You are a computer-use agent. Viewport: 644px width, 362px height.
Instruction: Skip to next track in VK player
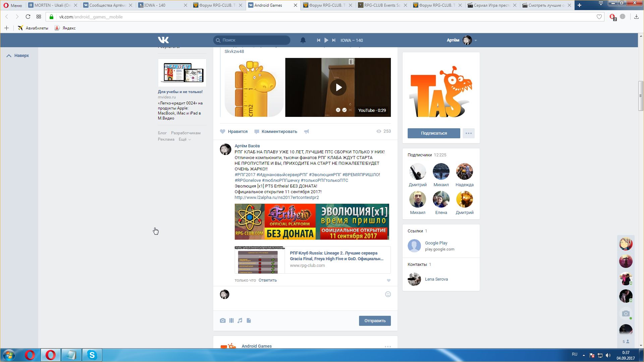coord(334,40)
